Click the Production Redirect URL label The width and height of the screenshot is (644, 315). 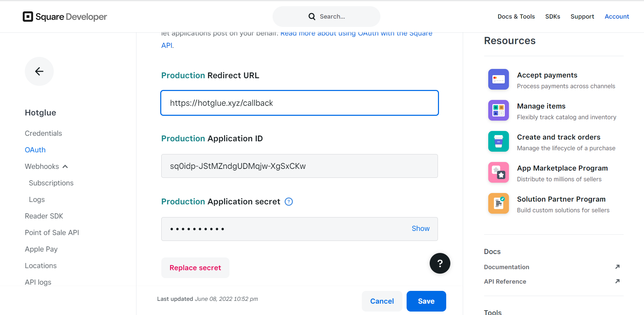[x=210, y=75]
